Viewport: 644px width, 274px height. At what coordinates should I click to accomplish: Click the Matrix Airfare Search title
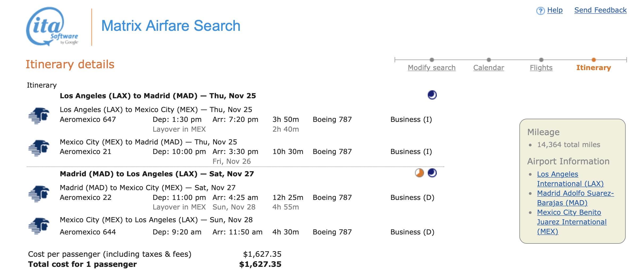coord(171,26)
